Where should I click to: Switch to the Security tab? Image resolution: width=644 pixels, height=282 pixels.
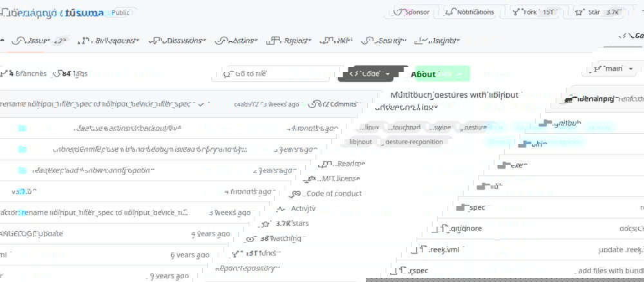384,41
